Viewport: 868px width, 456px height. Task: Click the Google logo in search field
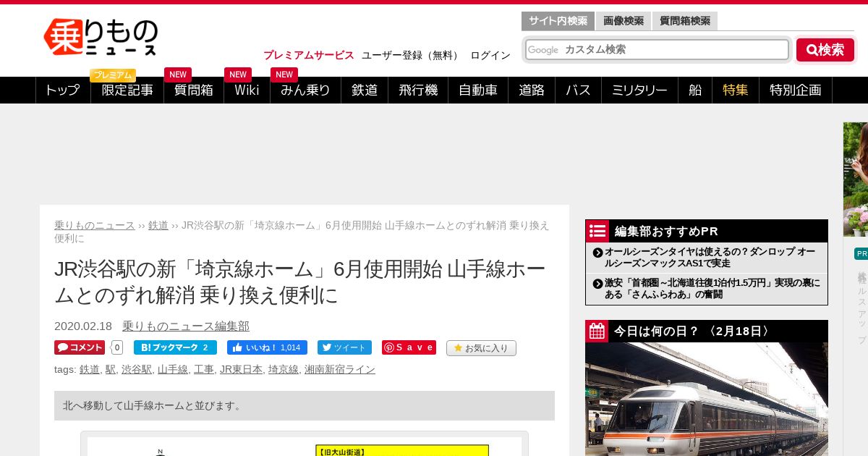point(543,50)
